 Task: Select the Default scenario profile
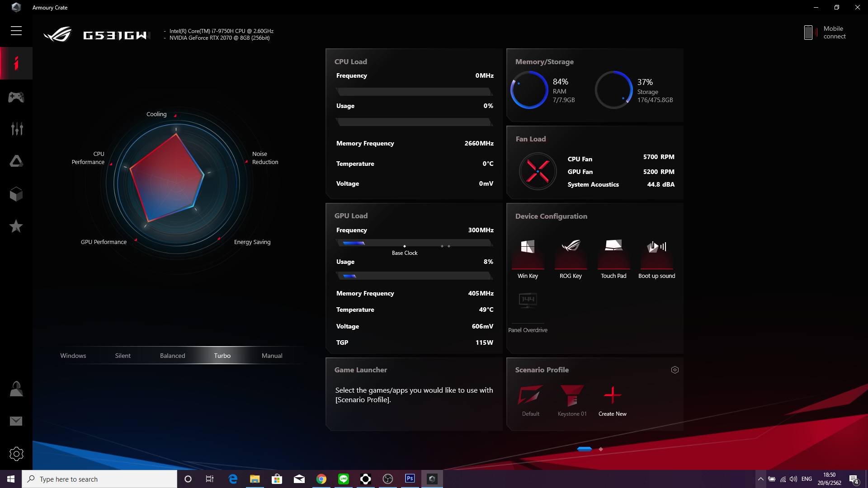click(x=530, y=400)
